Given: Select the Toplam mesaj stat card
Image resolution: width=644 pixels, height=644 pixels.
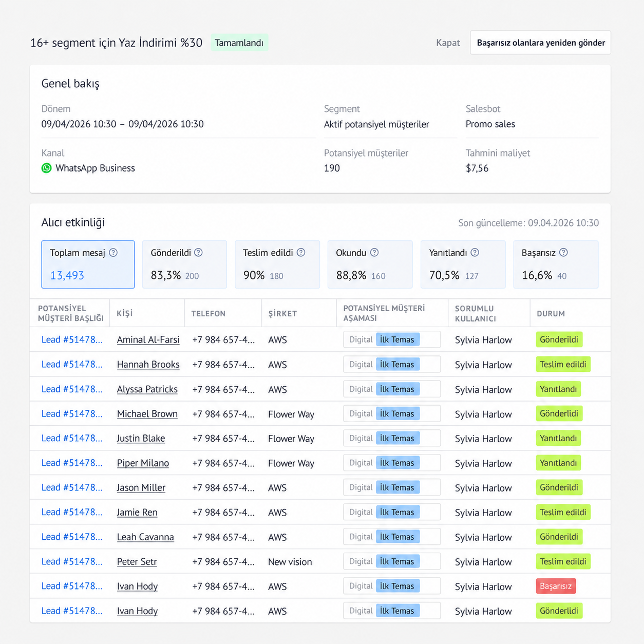Looking at the screenshot, I should 88,264.
